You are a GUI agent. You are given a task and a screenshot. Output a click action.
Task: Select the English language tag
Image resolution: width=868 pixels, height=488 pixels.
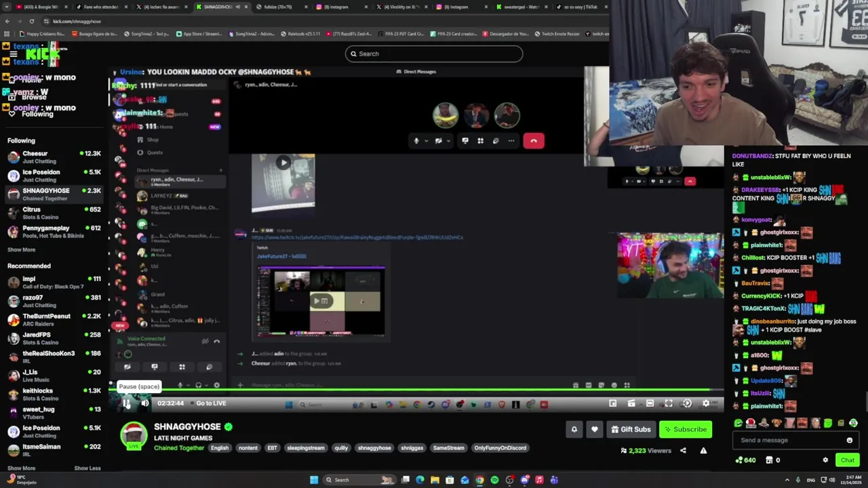point(220,448)
